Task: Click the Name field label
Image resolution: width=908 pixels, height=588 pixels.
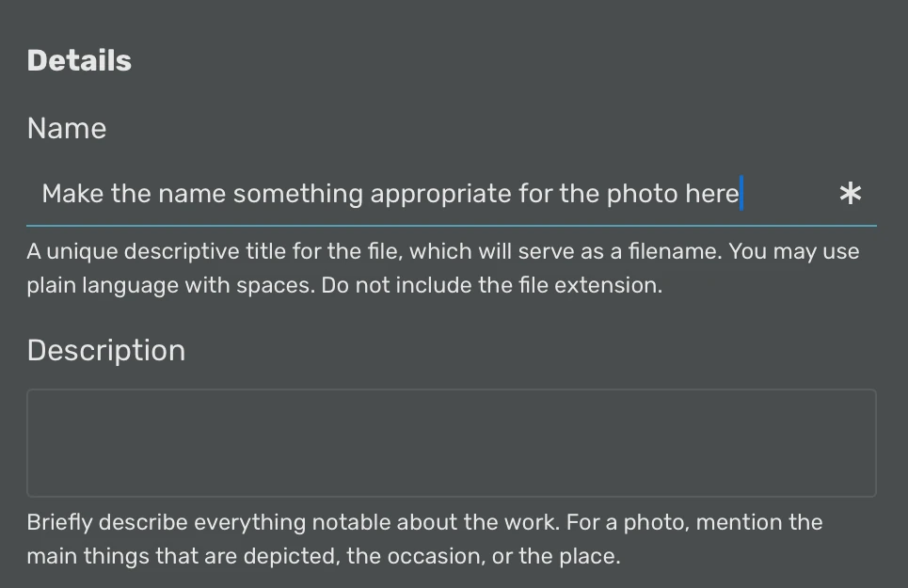Action: 67,128
